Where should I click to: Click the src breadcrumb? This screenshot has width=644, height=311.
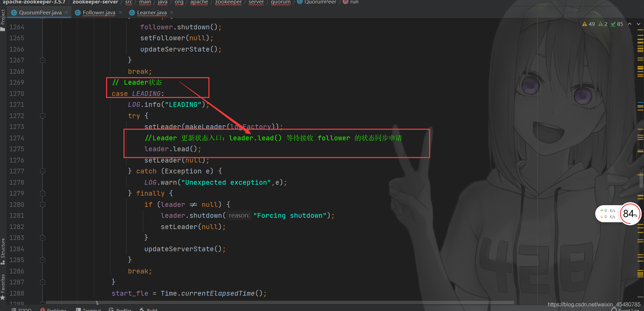pyautogui.click(x=129, y=2)
